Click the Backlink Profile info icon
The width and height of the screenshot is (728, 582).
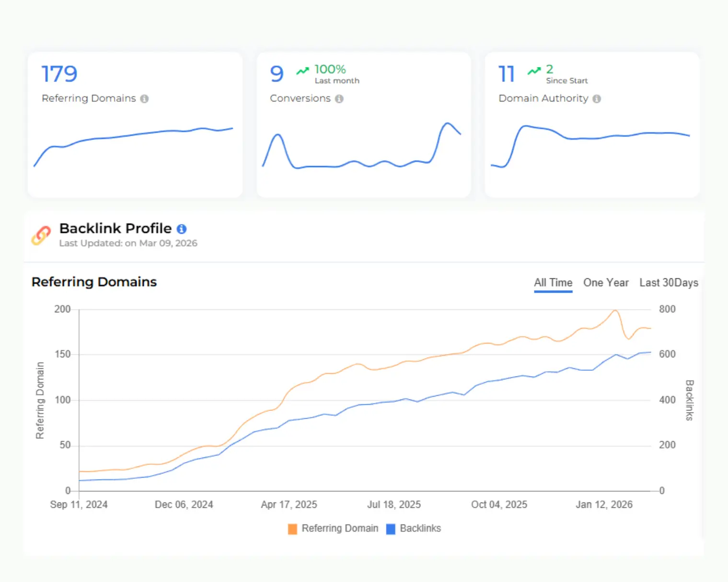[182, 229]
